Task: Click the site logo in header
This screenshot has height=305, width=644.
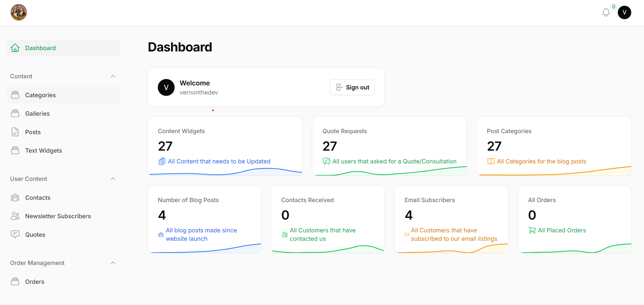Action: click(x=19, y=12)
